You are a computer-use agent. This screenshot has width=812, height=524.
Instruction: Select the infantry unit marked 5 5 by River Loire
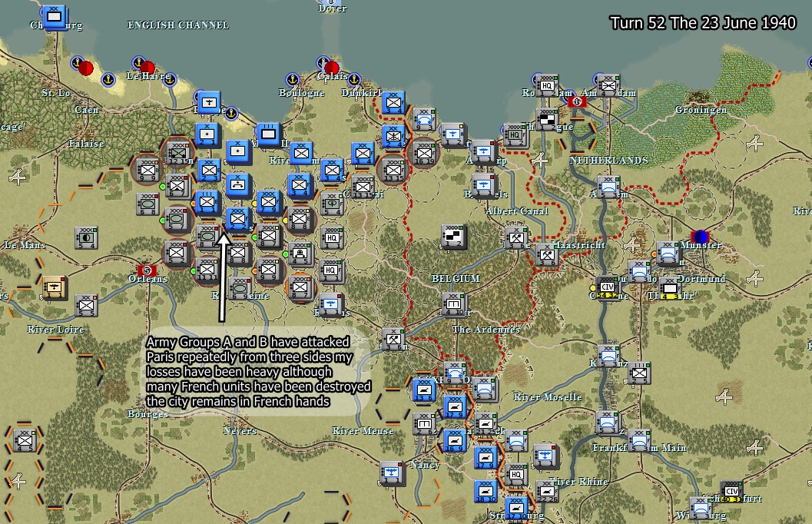(x=86, y=306)
